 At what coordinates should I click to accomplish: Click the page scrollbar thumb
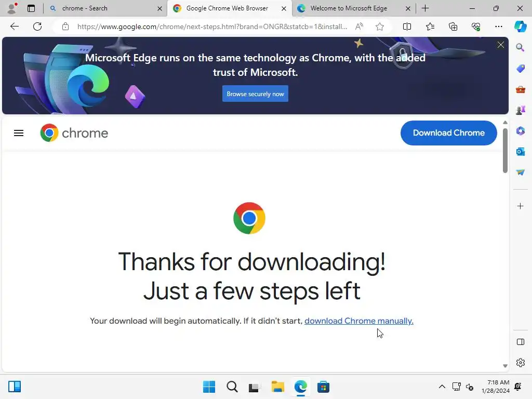505,150
